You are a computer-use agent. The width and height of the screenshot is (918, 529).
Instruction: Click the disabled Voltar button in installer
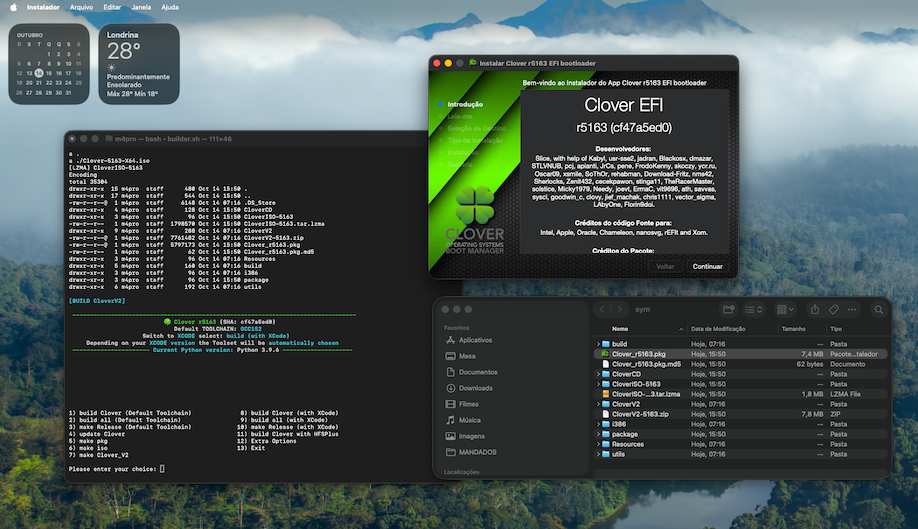(x=664, y=266)
